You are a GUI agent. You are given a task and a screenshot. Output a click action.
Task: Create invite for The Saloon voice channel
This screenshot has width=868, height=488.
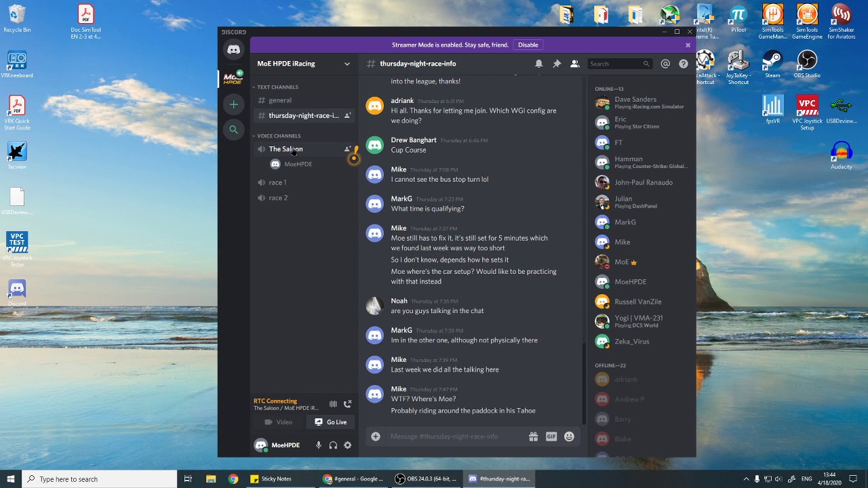pyautogui.click(x=347, y=149)
